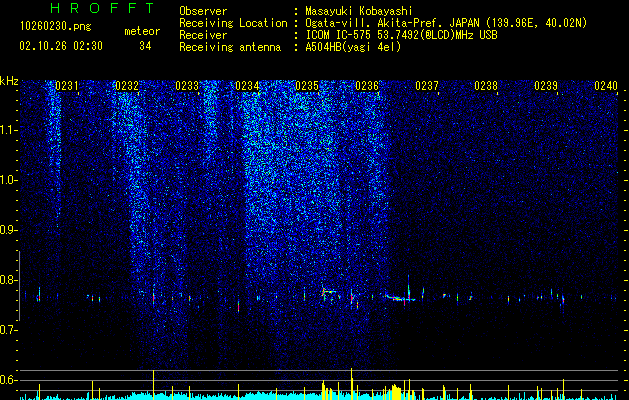Click the gray frequency range bar beside the axis
629x400 pixels.
[19, 286]
